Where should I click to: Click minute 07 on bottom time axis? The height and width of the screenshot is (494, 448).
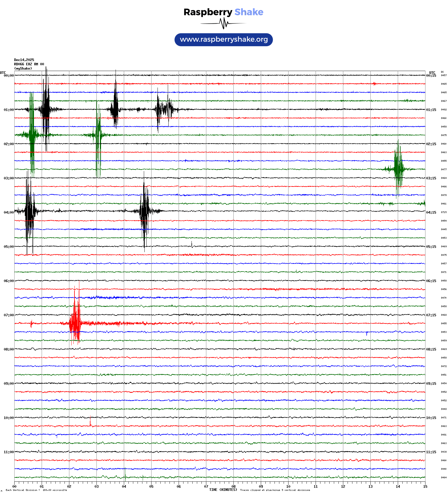206,487
